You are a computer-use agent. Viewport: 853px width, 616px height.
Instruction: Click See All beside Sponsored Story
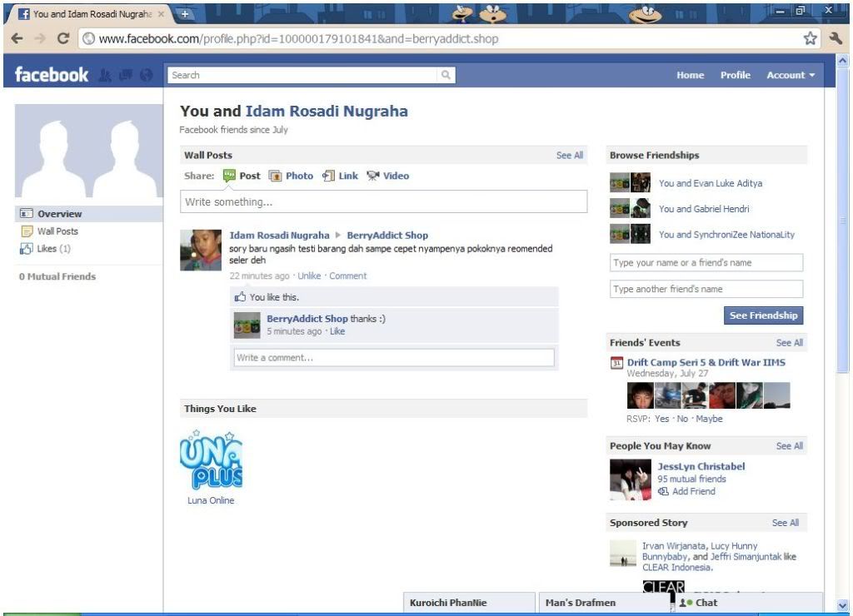coord(786,523)
